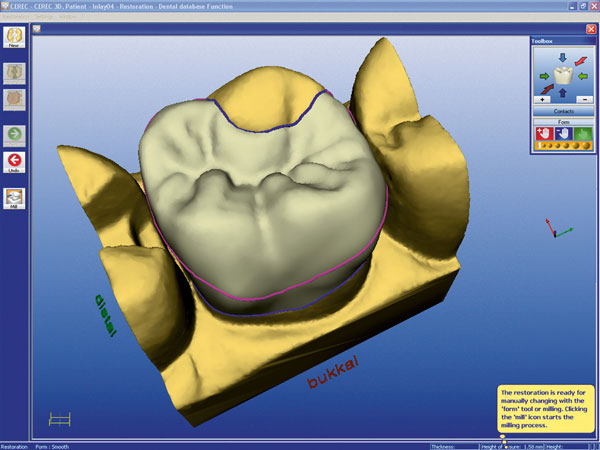Click the left green arrow in Toolbox

pos(543,74)
